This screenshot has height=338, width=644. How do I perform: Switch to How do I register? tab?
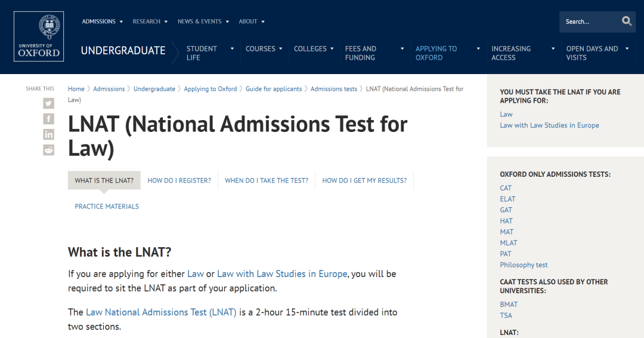pyautogui.click(x=179, y=180)
